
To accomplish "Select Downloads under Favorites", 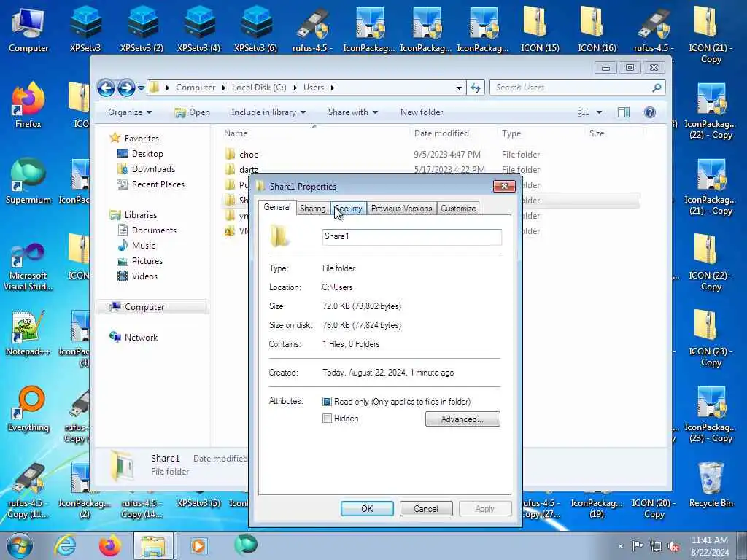I will pos(153,169).
